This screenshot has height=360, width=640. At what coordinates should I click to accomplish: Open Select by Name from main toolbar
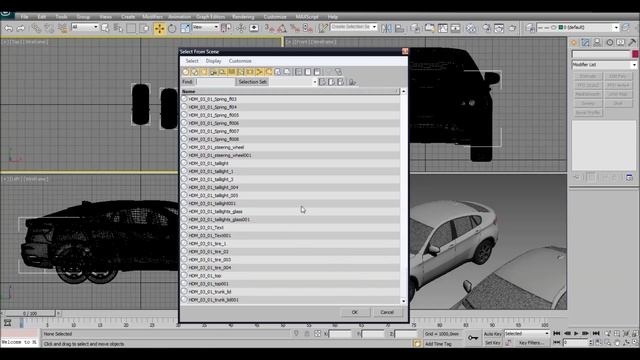pyautogui.click(x=118, y=28)
